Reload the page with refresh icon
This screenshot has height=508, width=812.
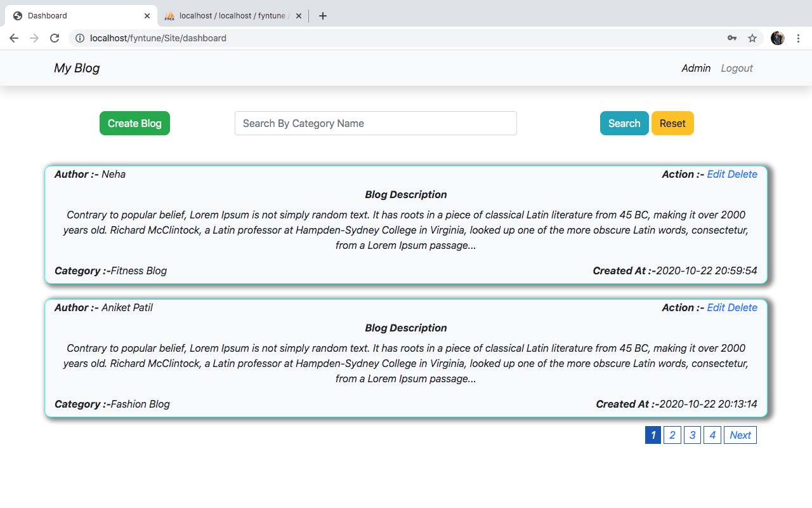[x=55, y=38]
